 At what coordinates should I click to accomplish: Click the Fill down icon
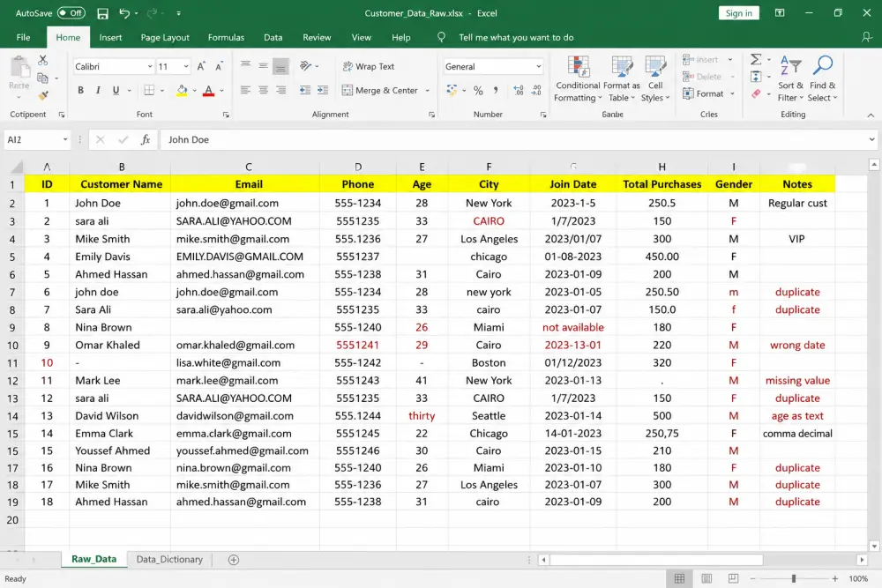(756, 76)
